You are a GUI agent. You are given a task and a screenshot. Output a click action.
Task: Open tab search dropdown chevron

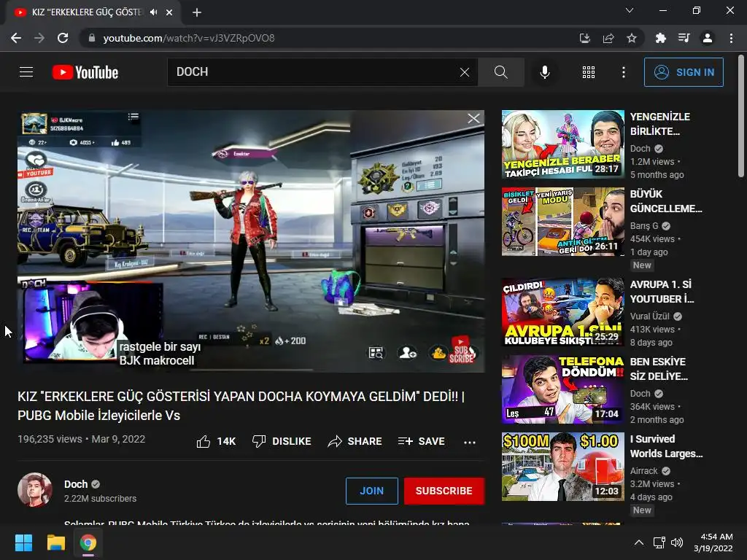[x=630, y=10]
